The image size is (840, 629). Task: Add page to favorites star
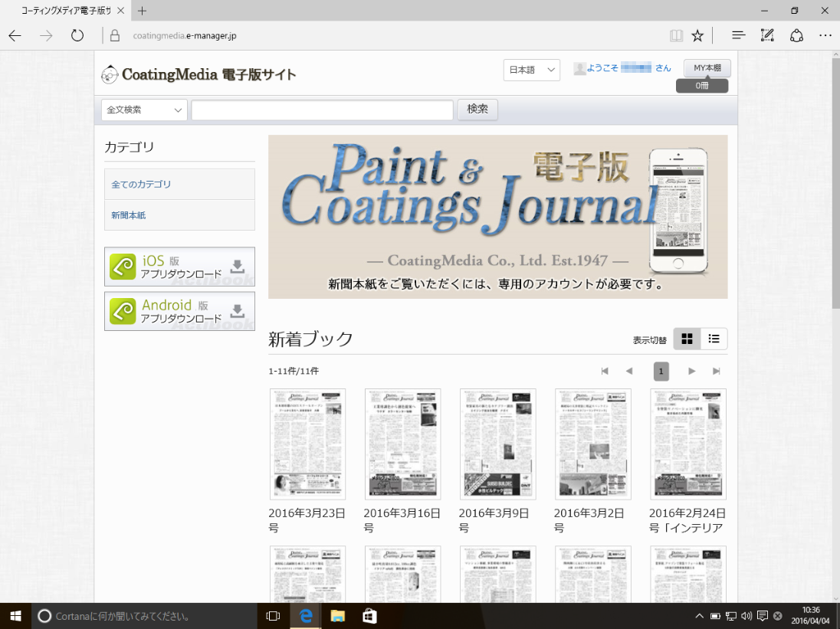pos(697,36)
